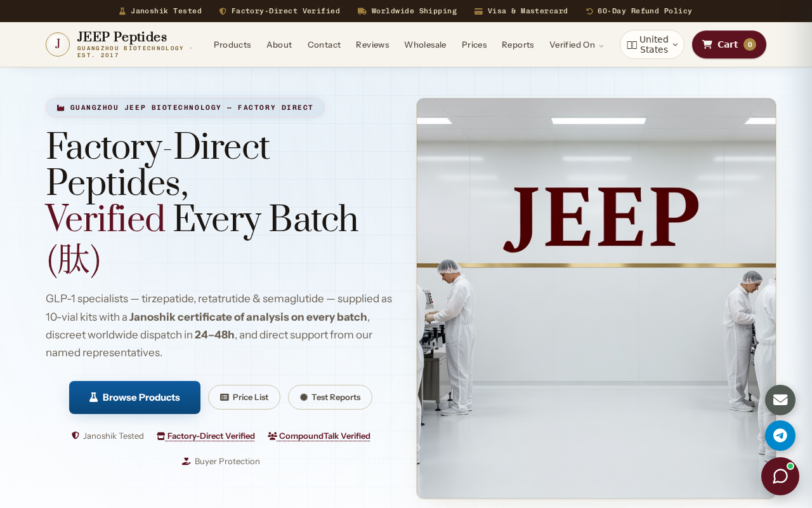This screenshot has width=812, height=508.
Task: Click the "Factory-Direct Peptides," headline
Action: (158, 166)
